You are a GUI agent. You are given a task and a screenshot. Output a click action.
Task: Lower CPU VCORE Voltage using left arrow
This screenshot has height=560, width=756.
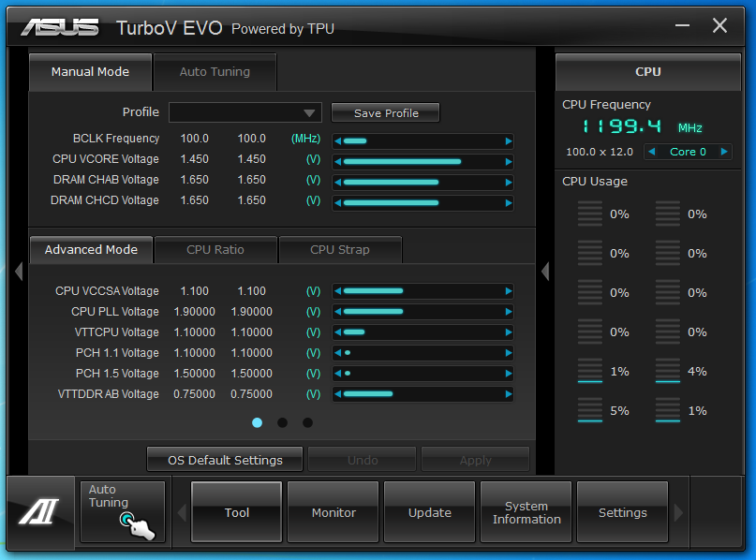(338, 162)
